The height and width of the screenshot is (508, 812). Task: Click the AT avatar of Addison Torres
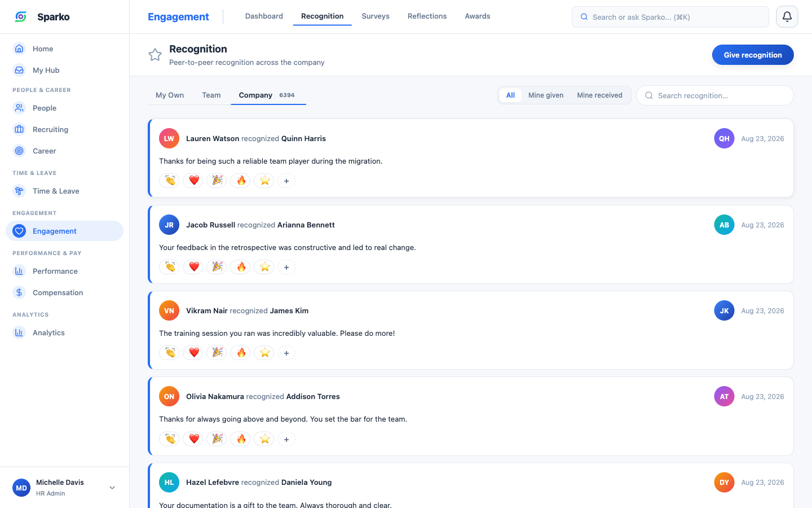pos(724,396)
